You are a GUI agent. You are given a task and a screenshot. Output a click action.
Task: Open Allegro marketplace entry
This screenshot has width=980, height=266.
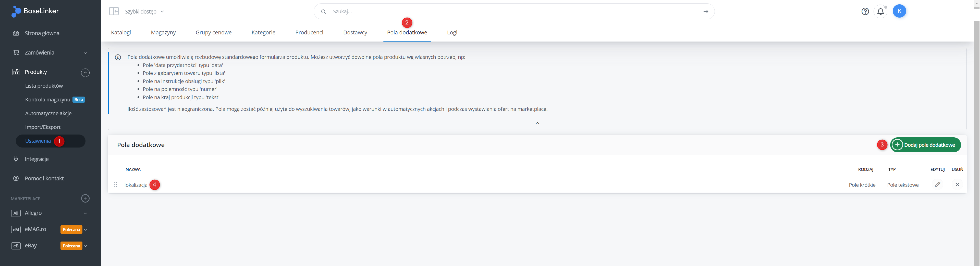tap(33, 213)
